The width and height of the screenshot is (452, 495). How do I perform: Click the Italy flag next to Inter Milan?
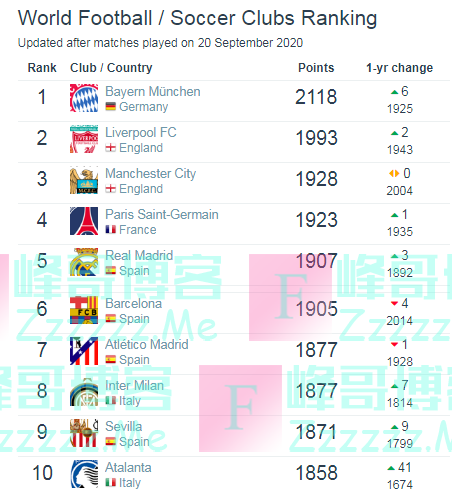click(111, 400)
